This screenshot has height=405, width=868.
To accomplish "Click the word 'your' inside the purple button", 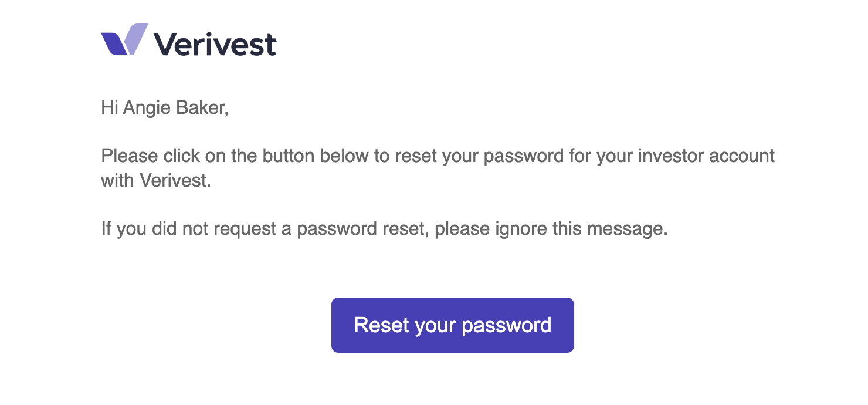I will click(435, 326).
